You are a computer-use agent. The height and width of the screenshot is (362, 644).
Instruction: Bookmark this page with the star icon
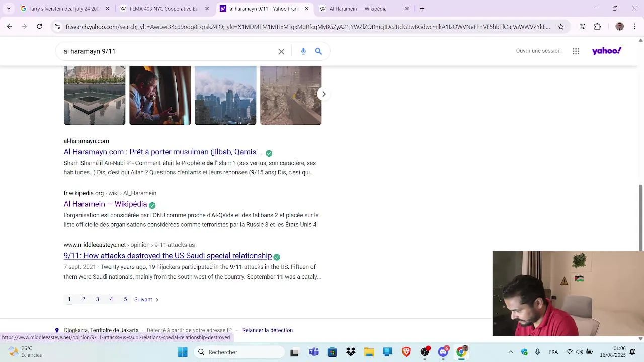coord(561,27)
